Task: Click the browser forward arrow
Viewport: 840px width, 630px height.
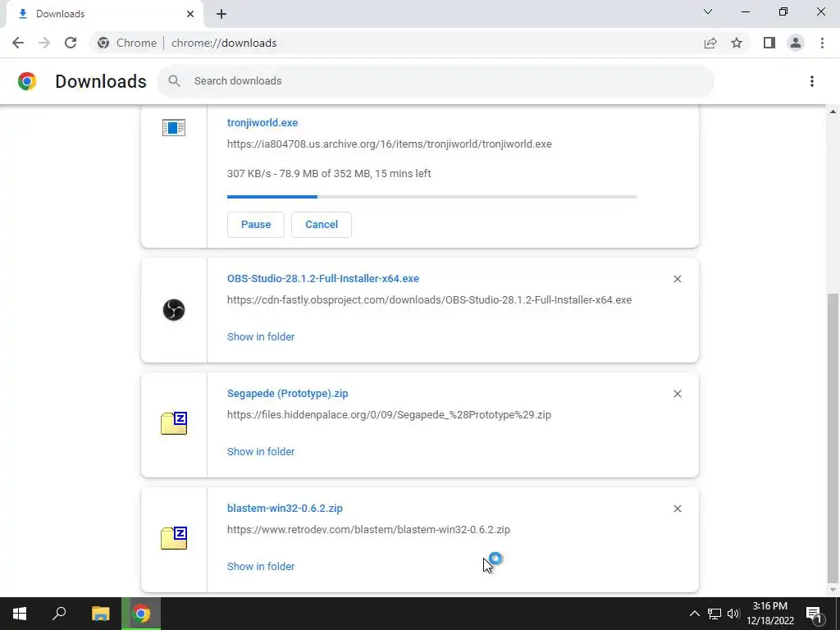Action: point(44,43)
